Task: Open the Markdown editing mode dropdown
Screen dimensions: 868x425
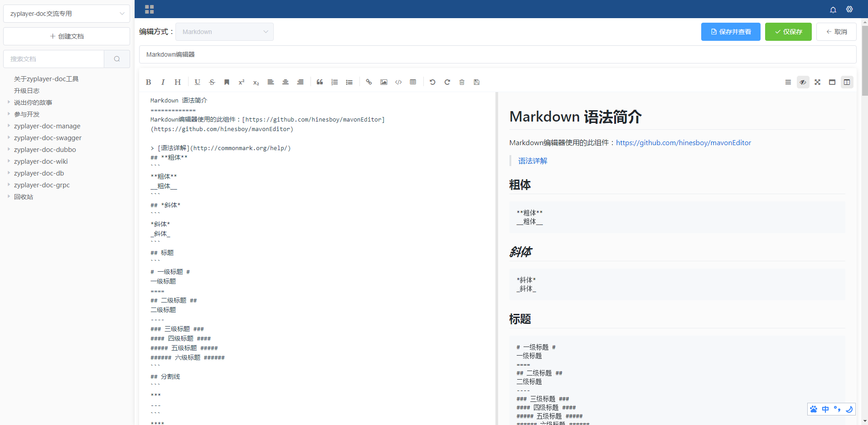Action: pos(224,32)
